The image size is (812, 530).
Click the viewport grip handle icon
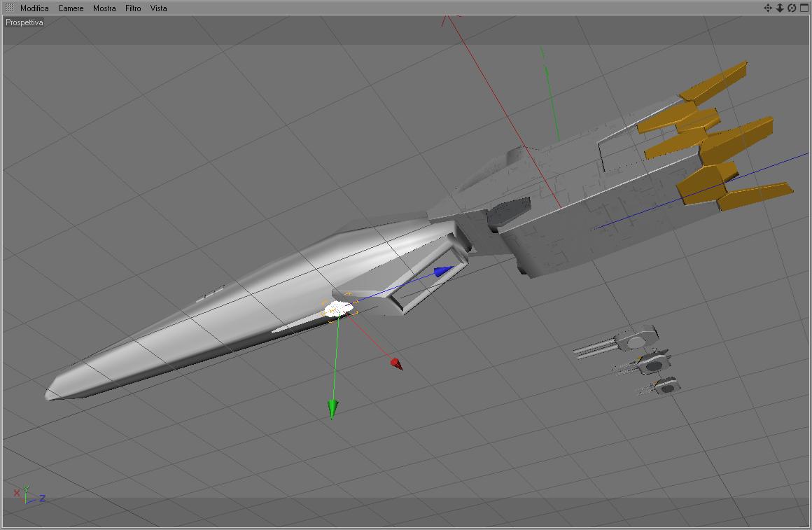pos(9,8)
